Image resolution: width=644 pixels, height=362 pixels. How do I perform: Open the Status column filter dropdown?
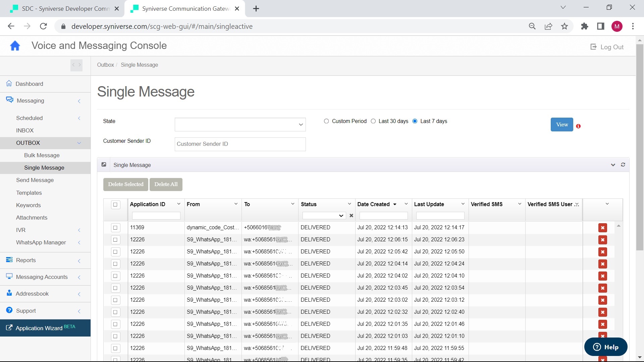tap(324, 216)
